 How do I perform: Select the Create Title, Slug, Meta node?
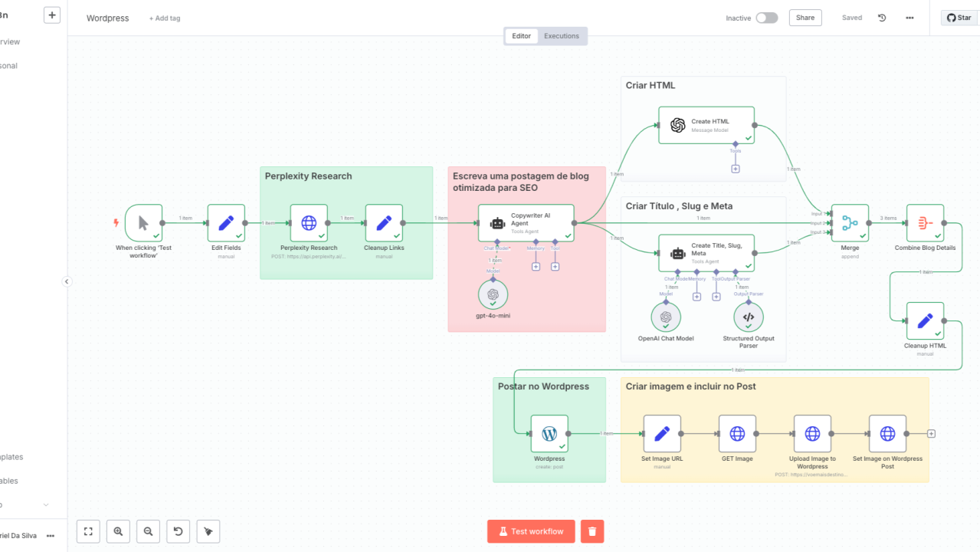coord(706,253)
